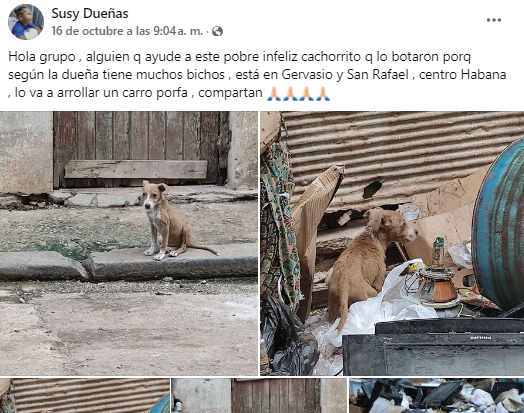Open Susy Dueñas profile picture
524x413 pixels.
pyautogui.click(x=26, y=22)
